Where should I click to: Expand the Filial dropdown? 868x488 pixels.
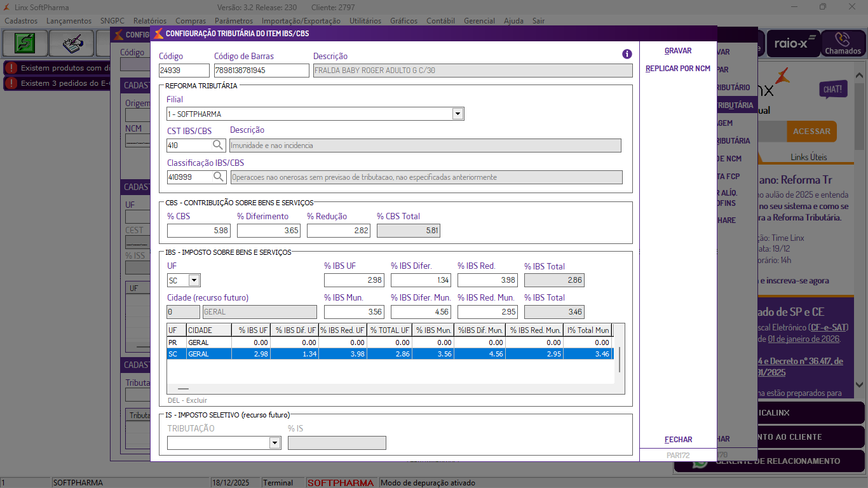(457, 114)
